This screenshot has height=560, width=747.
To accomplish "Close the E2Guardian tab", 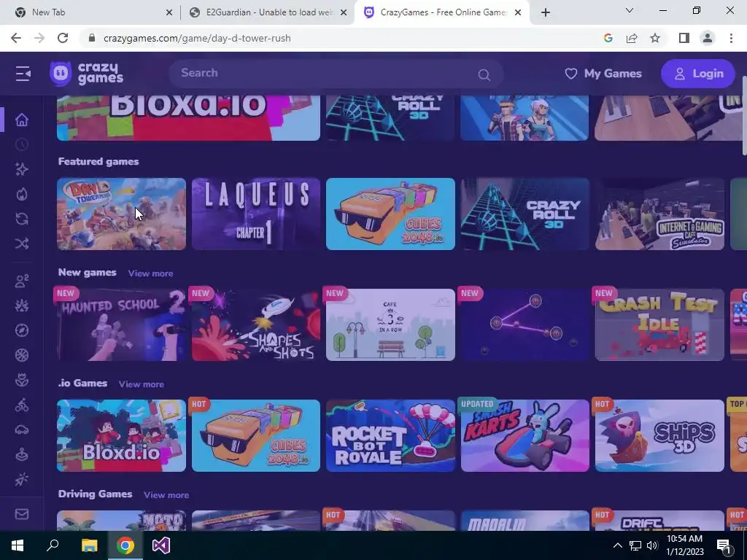I will (344, 13).
